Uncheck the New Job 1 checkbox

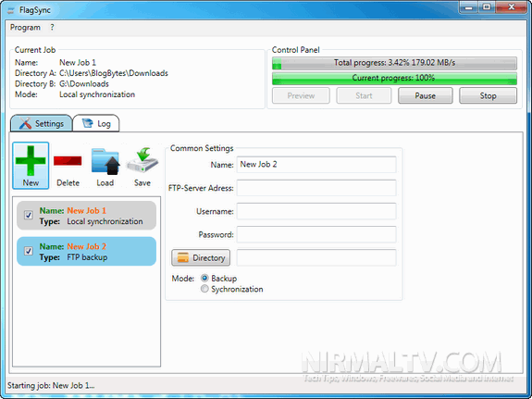[29, 215]
